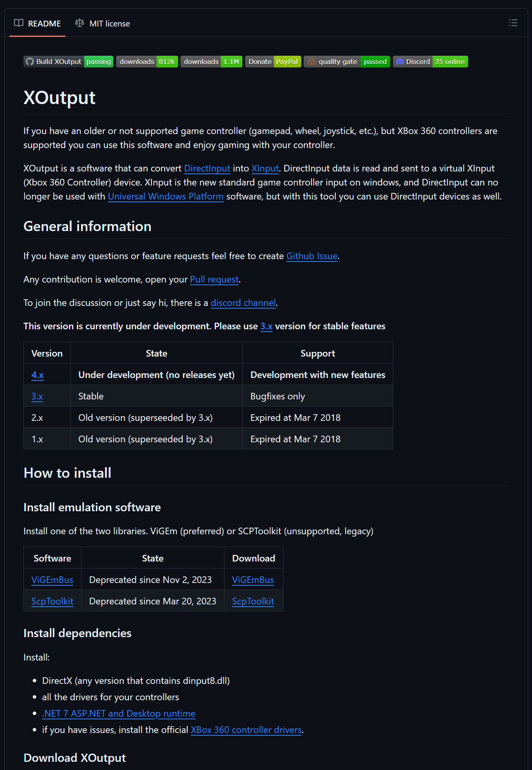Switch to the README tab
The width and height of the screenshot is (532, 770).
tap(37, 23)
